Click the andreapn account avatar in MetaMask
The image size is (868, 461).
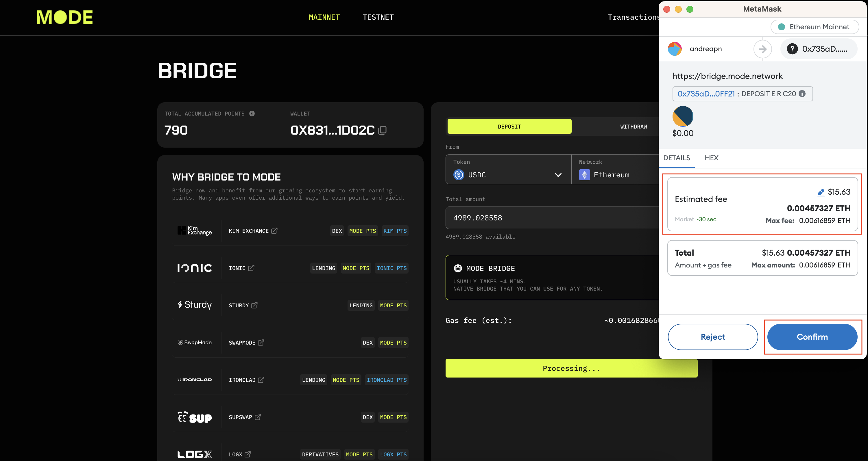[x=675, y=49]
